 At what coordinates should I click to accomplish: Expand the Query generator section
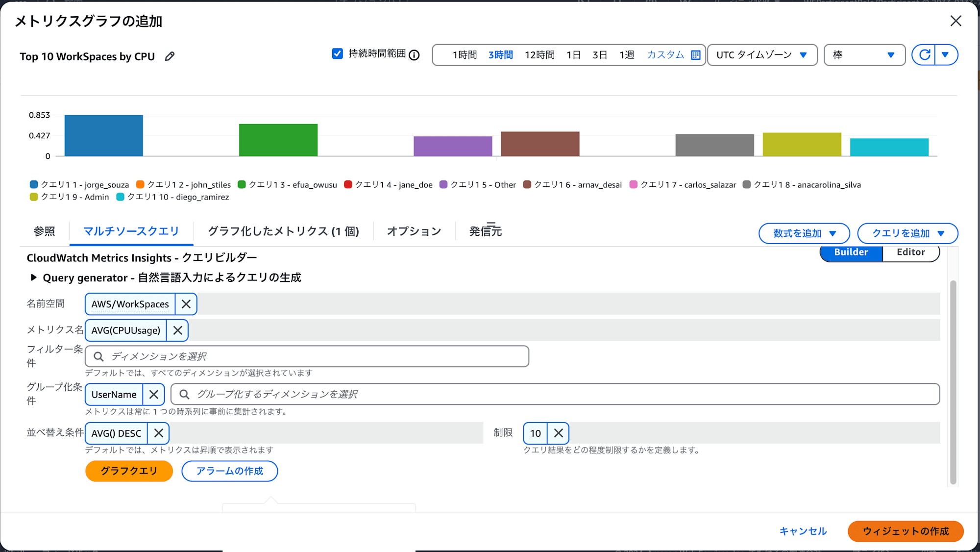click(33, 277)
